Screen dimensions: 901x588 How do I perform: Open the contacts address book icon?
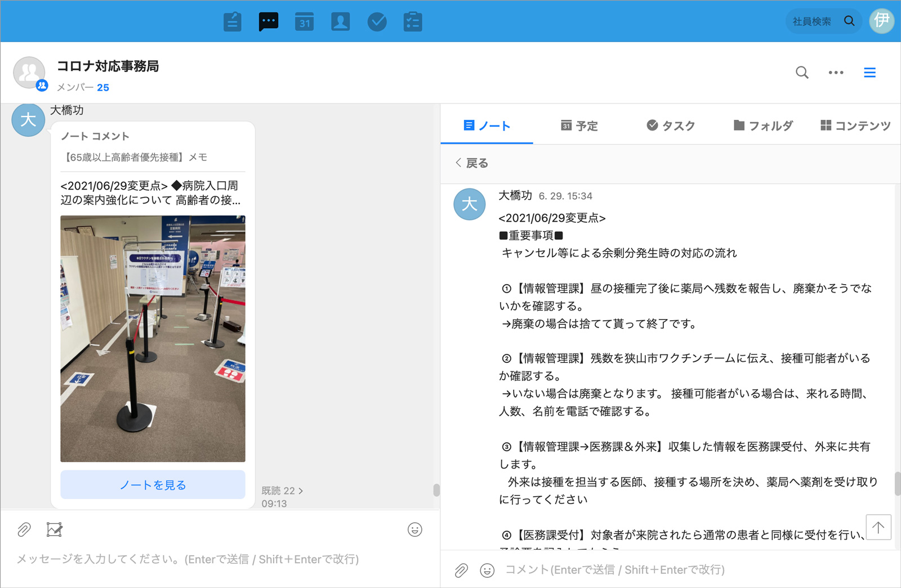coord(340,22)
